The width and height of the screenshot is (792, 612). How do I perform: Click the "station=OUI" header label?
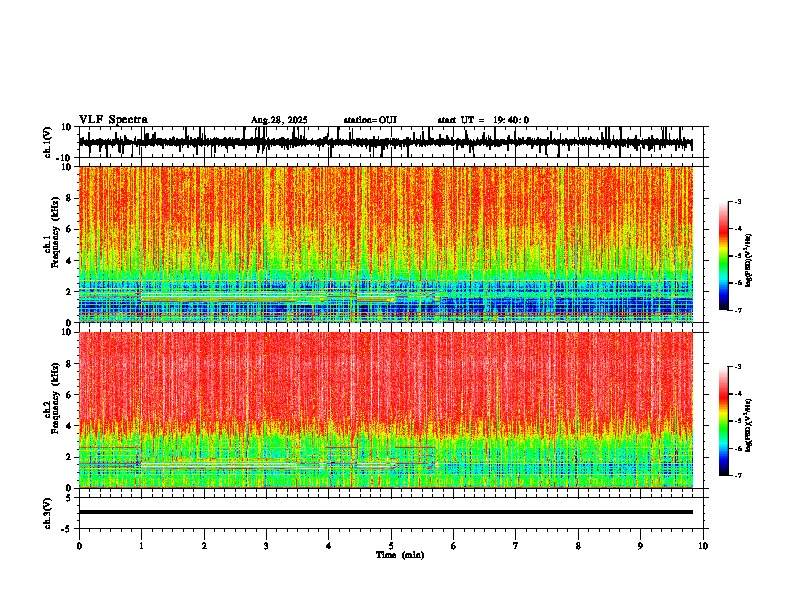point(370,120)
